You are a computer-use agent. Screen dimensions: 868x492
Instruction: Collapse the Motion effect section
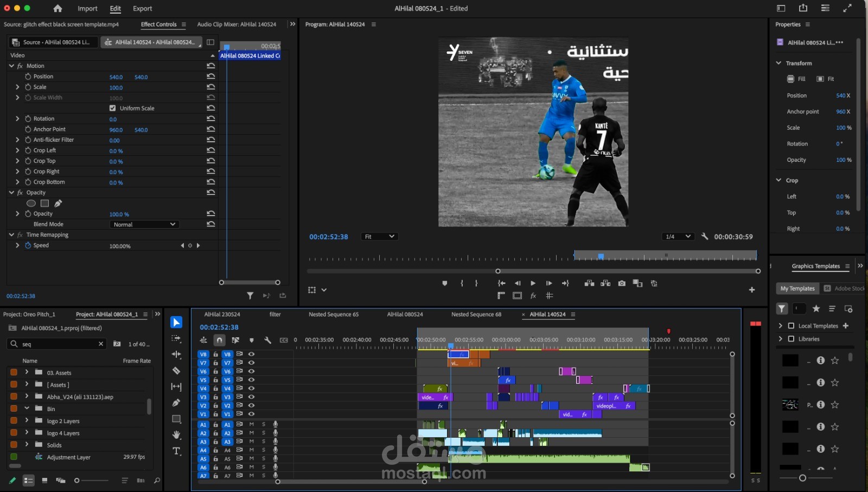click(x=11, y=66)
